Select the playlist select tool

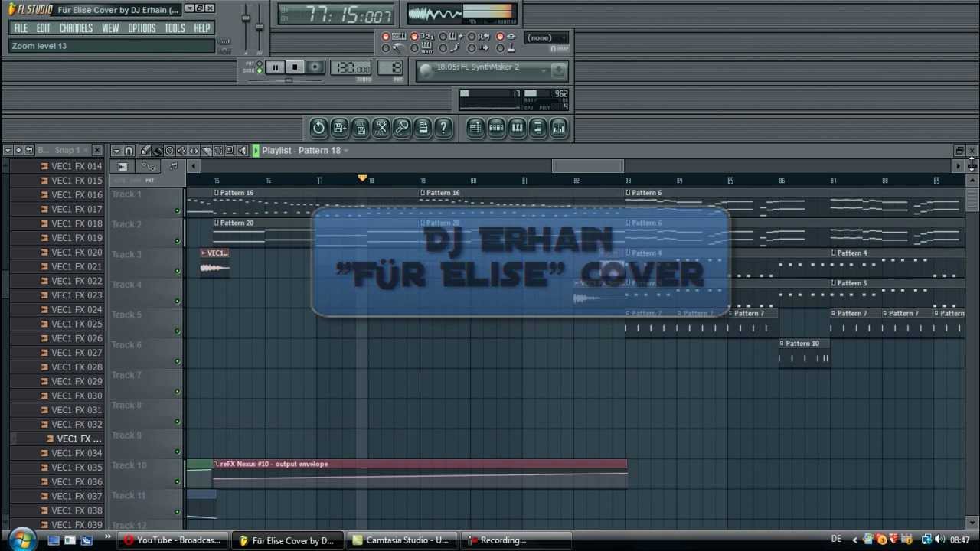(x=218, y=151)
